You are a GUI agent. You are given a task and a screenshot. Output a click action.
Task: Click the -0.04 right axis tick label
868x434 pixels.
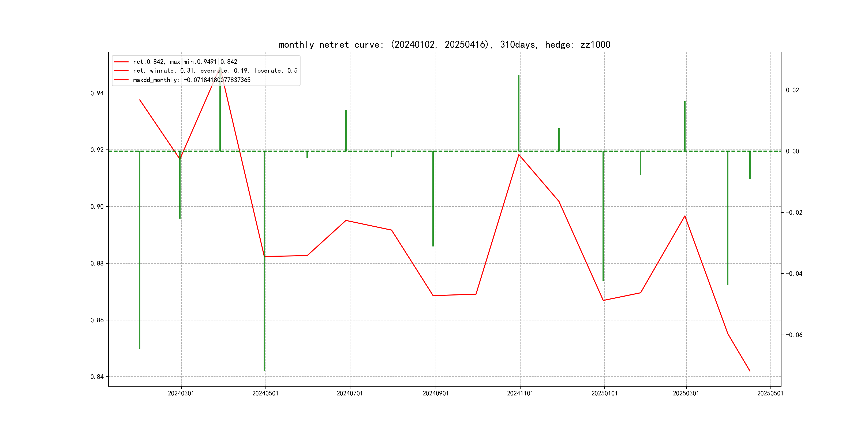click(x=794, y=274)
